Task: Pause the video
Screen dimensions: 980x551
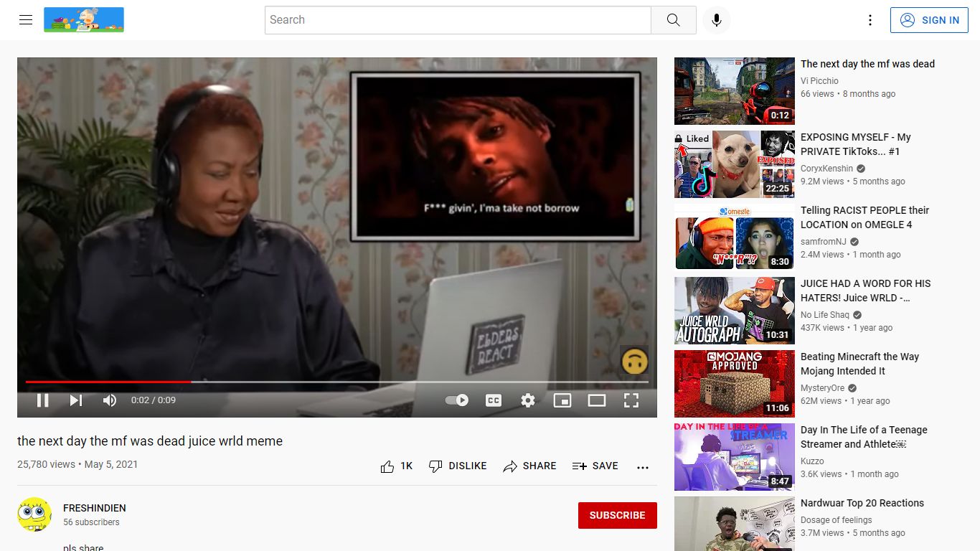Action: (43, 400)
